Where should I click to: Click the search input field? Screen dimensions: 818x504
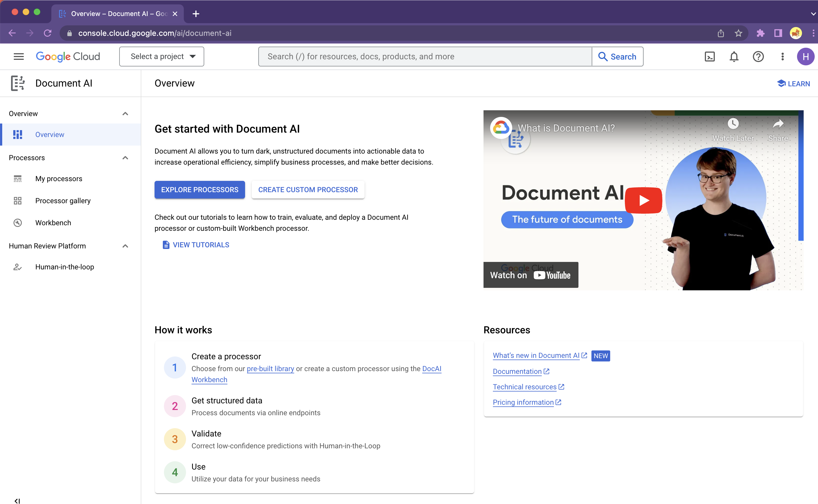click(x=425, y=57)
